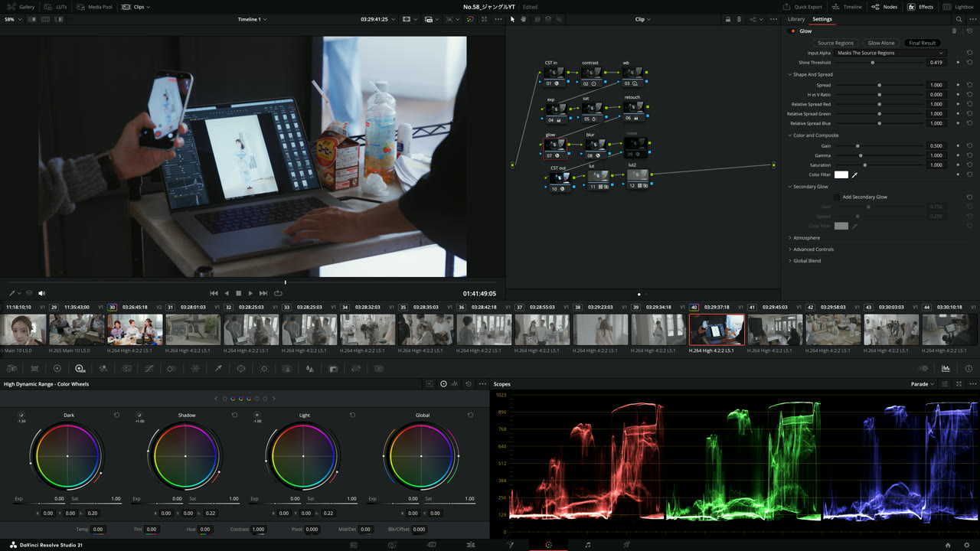Open the Media Pool
Screen dimensions: 980x551
[x=95, y=7]
